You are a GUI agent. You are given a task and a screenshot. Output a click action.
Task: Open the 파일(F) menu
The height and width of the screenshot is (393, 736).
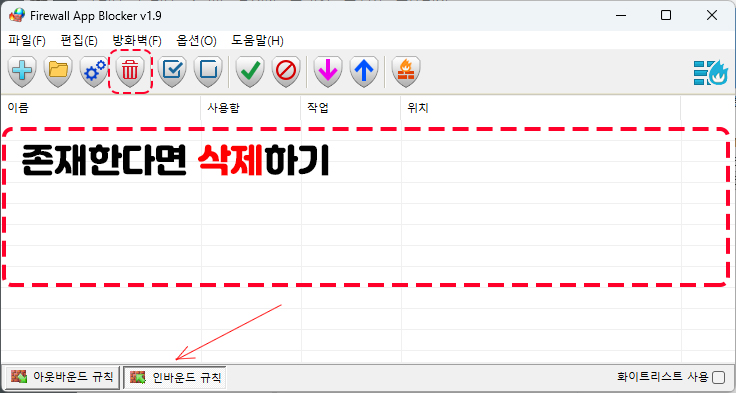(x=27, y=41)
